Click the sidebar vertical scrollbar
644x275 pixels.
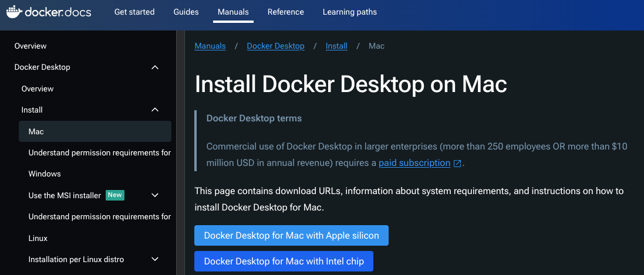pyautogui.click(x=179, y=152)
